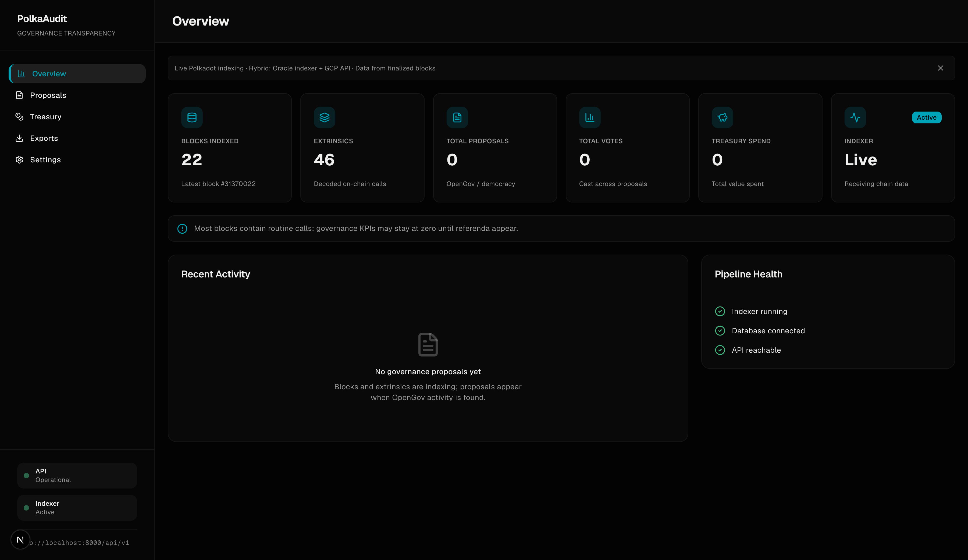Image resolution: width=968 pixels, height=560 pixels.
Task: Open the Treasury section
Action: 77,117
